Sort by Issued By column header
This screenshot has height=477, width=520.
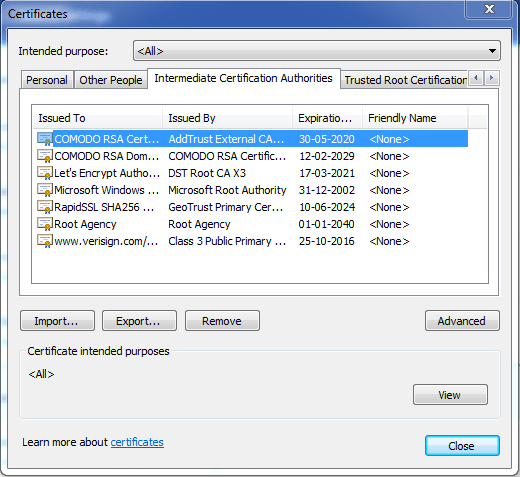(x=227, y=118)
